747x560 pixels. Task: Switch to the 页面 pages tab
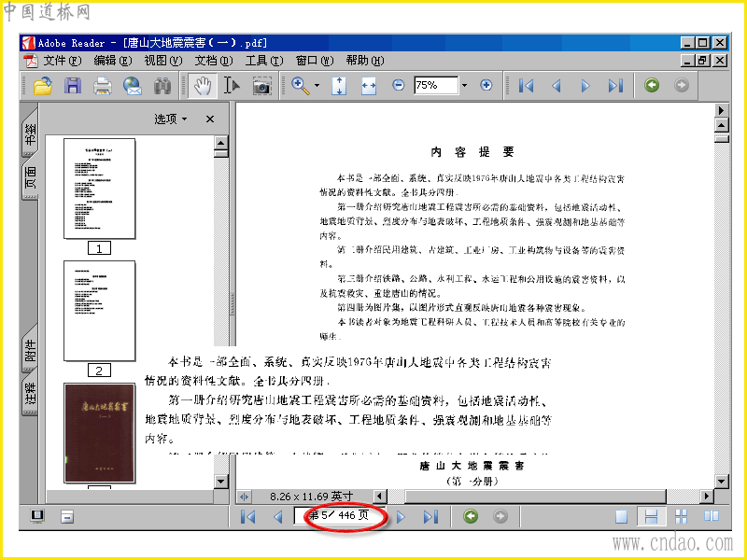click(30, 178)
